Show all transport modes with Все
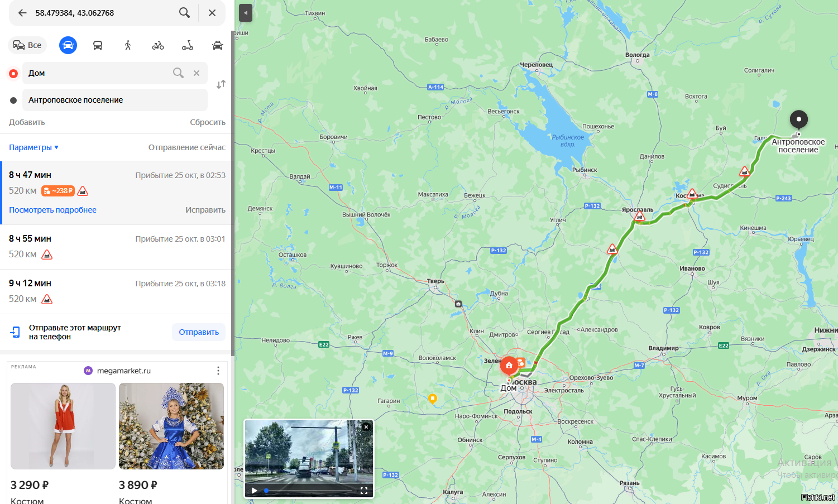 27,45
